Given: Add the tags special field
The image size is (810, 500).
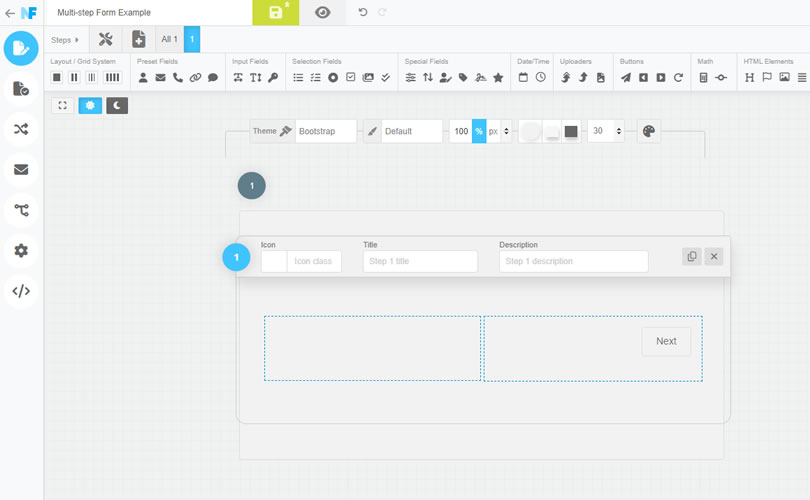Looking at the screenshot, I should [x=463, y=77].
